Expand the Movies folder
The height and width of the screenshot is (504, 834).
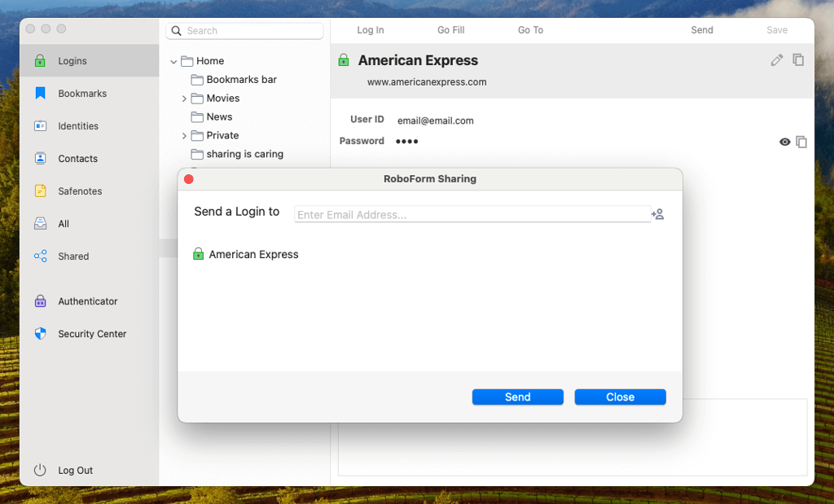click(184, 99)
